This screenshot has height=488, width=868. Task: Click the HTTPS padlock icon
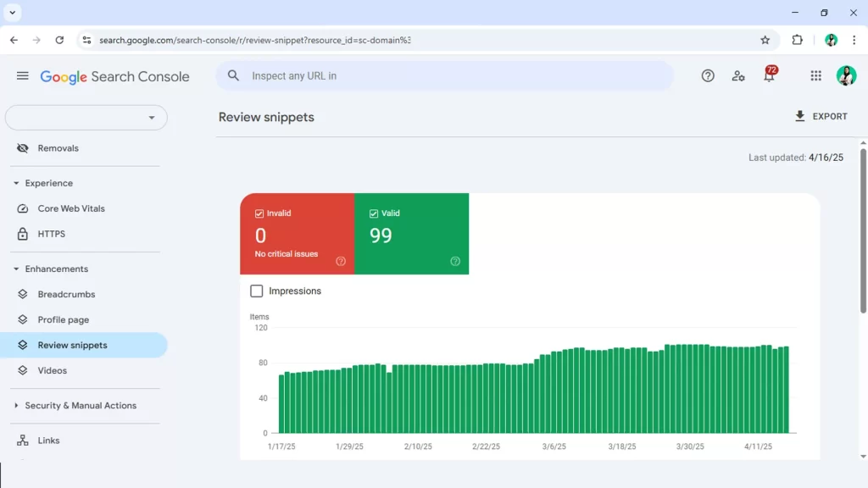23,234
